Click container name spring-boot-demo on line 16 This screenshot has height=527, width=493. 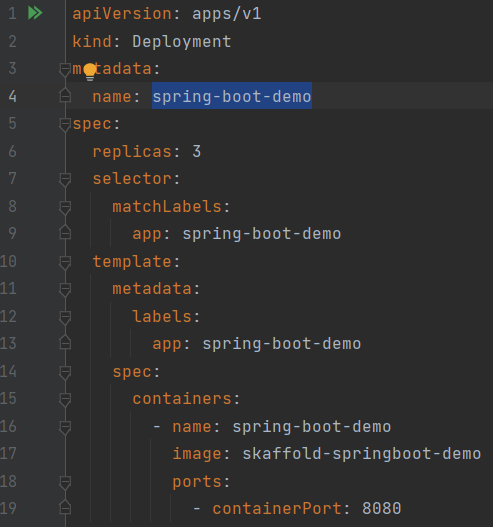(x=312, y=427)
